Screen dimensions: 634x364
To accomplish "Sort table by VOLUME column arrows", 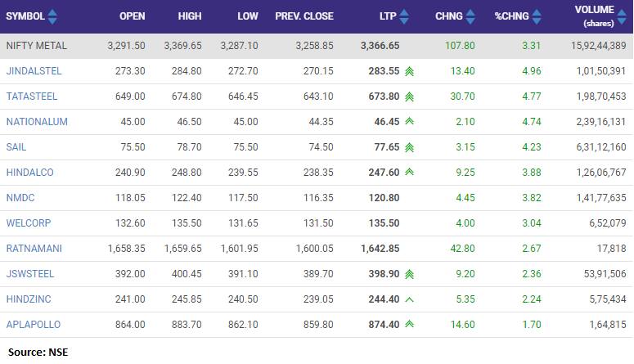I will pyautogui.click(x=623, y=16).
